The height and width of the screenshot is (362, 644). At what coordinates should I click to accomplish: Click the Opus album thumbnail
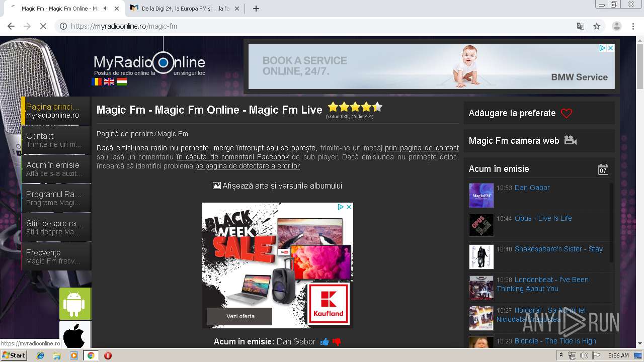[481, 225]
